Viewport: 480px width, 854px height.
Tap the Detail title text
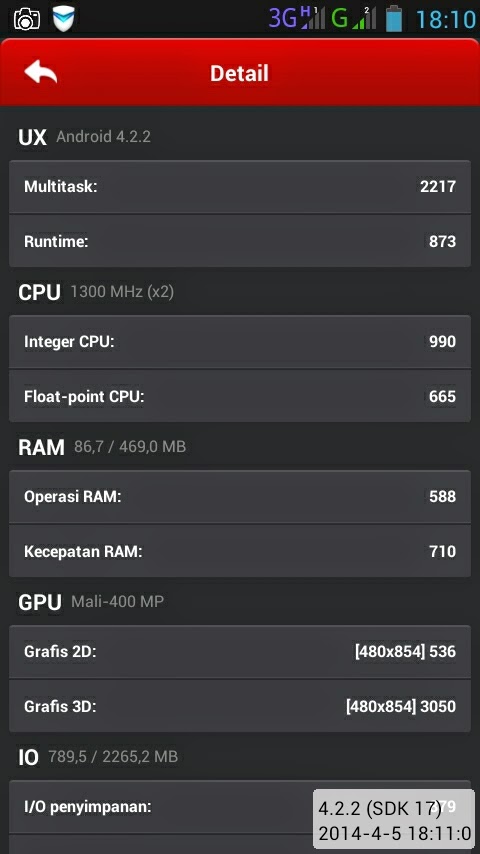coord(239,73)
